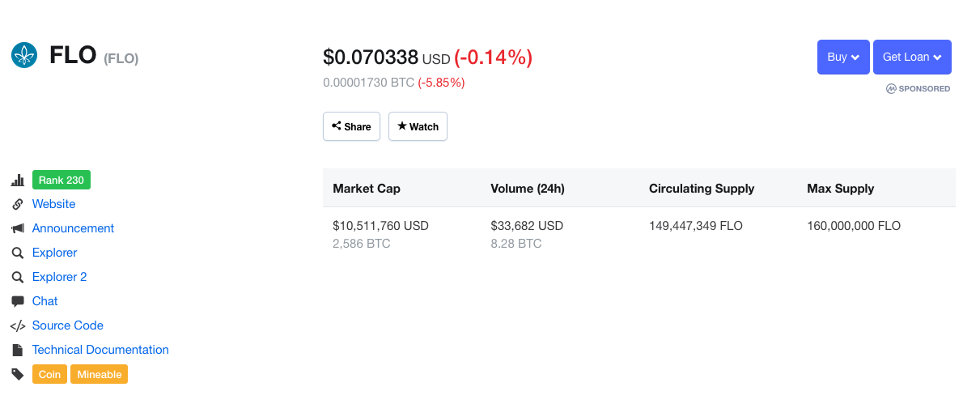This screenshot has width=980, height=404.
Task: Visit the Technical Documentation link
Action: [x=100, y=350]
